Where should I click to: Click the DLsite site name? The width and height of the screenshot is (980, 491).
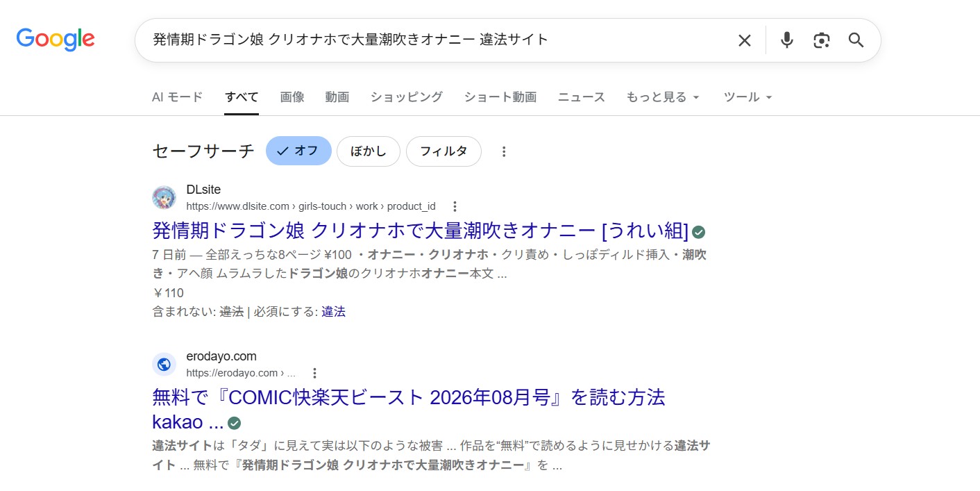tap(203, 190)
